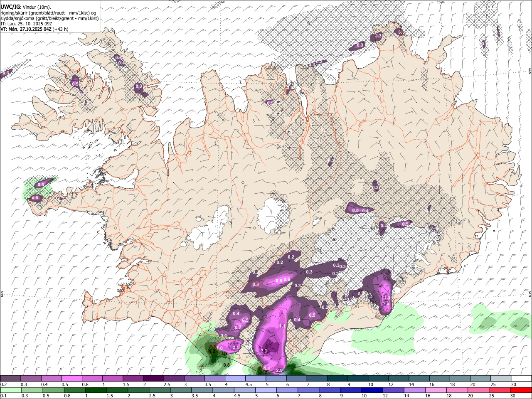Click the periwinkle snow swatch labeled 4

(235, 379)
